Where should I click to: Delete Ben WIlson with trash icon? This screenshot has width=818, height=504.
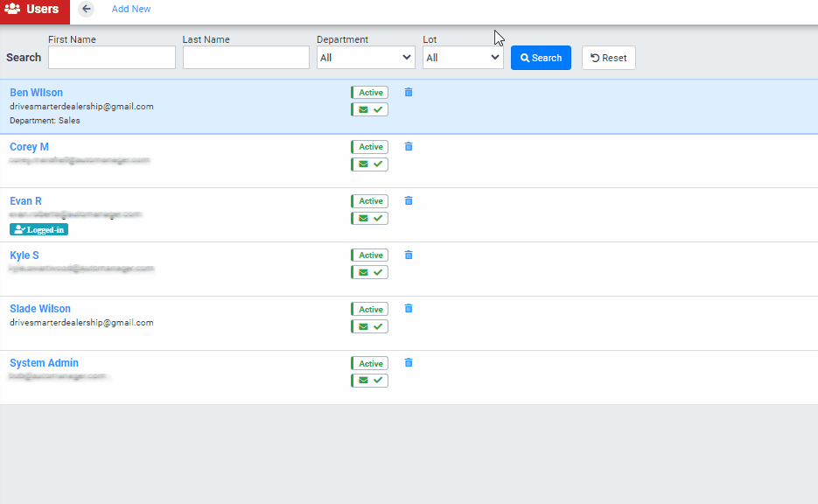[409, 93]
